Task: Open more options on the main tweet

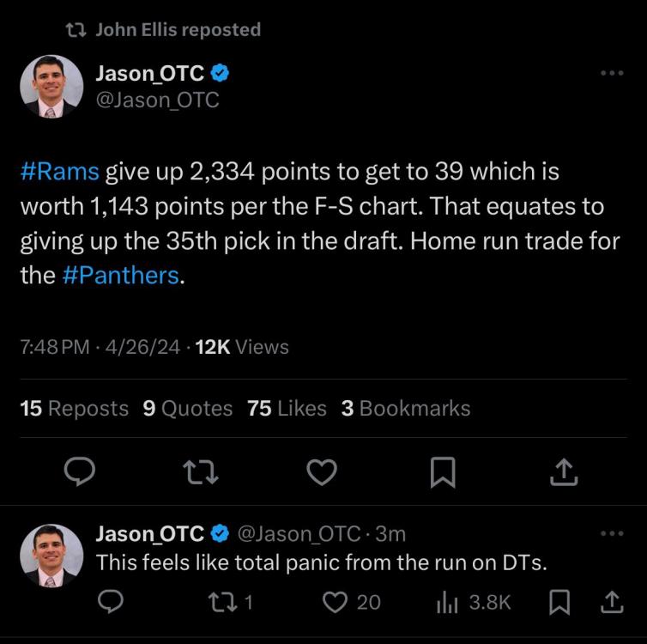Action: pos(611,74)
